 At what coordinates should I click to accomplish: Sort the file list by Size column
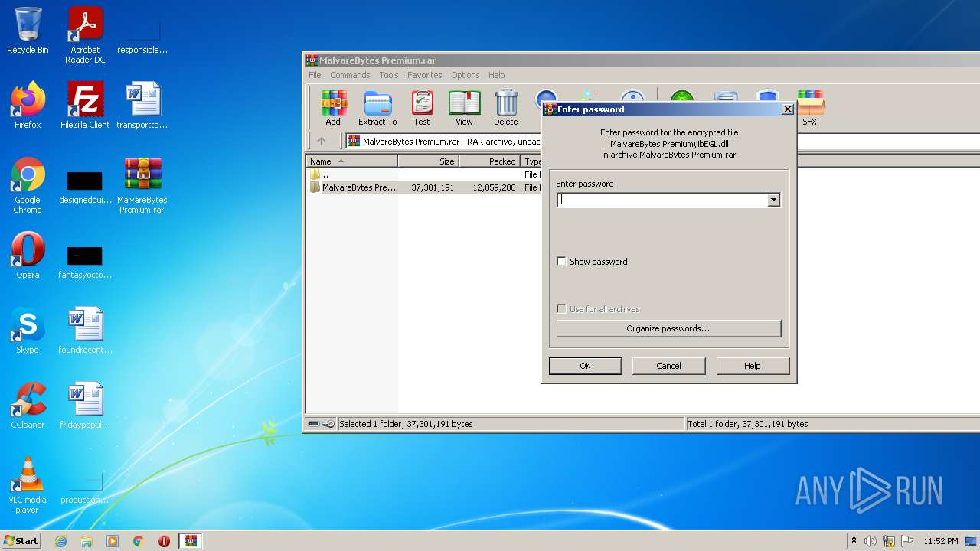tap(428, 161)
